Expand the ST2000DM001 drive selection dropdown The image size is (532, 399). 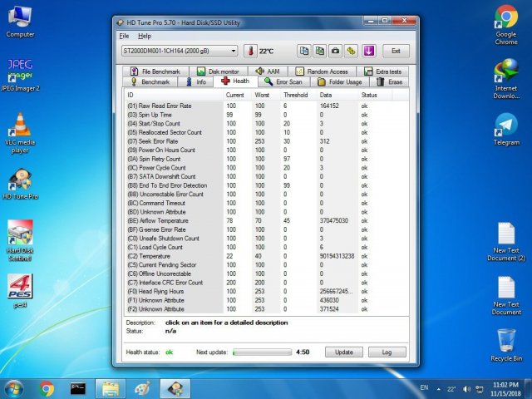tap(234, 51)
